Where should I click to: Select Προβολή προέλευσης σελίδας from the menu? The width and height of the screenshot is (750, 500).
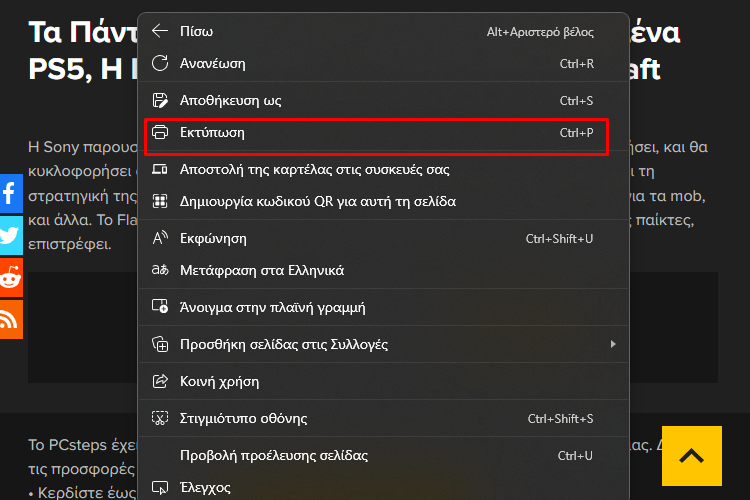click(384, 455)
